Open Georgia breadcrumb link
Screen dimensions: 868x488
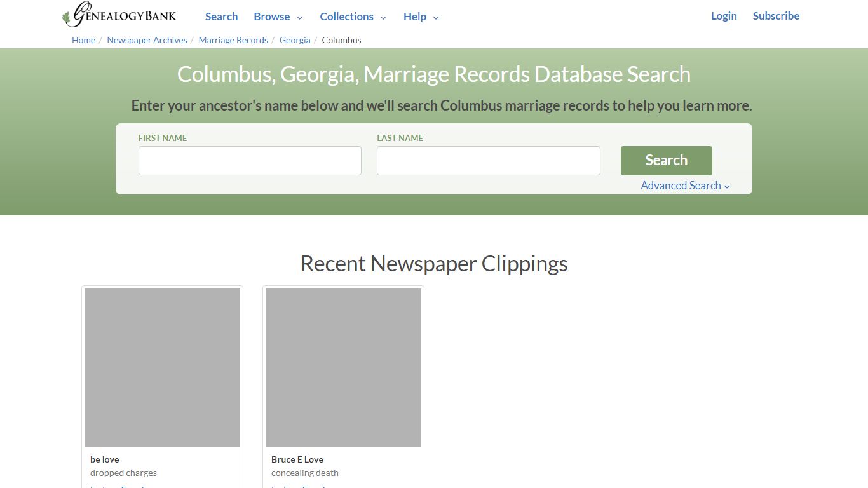tap(295, 40)
